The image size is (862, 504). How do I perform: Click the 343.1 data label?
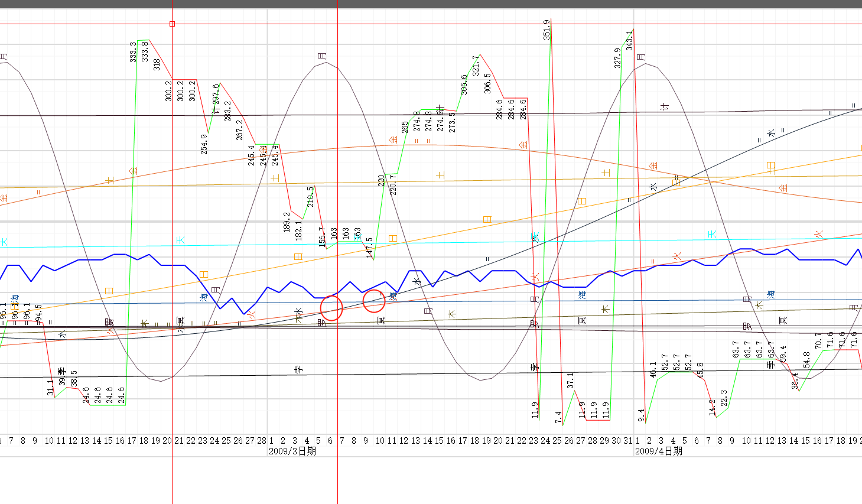(629, 40)
